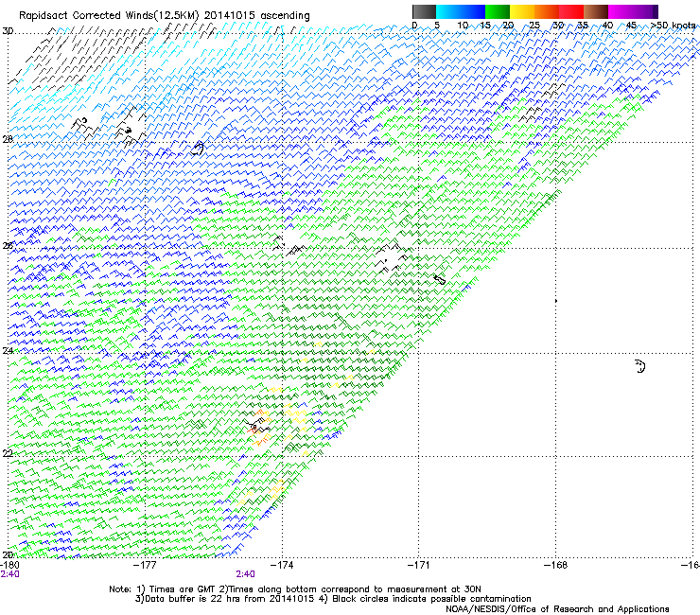
Task: Select the green 15-20 knots legend color
Action: tap(498, 11)
